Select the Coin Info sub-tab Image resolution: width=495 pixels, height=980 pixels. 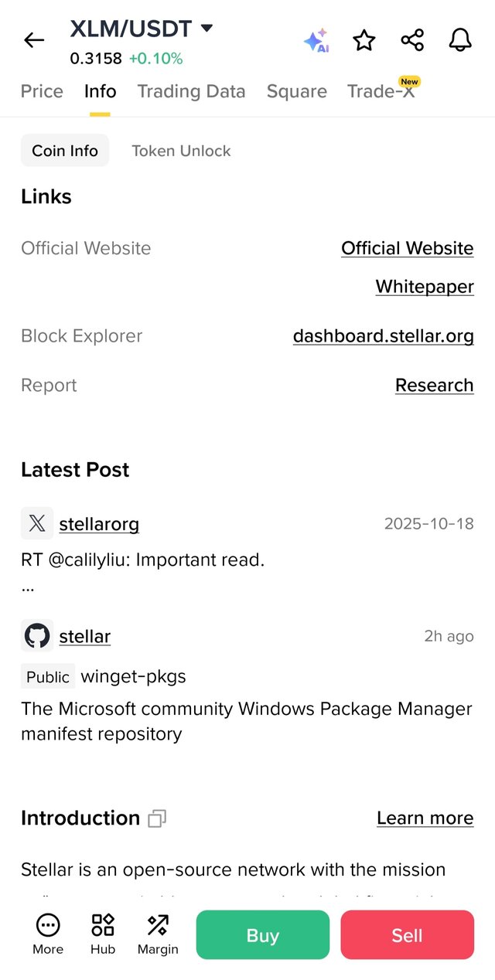pos(65,151)
